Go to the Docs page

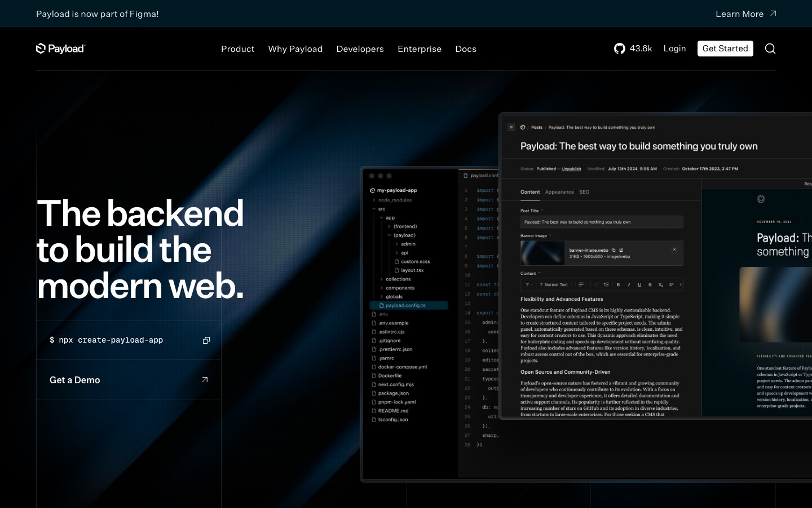click(466, 49)
